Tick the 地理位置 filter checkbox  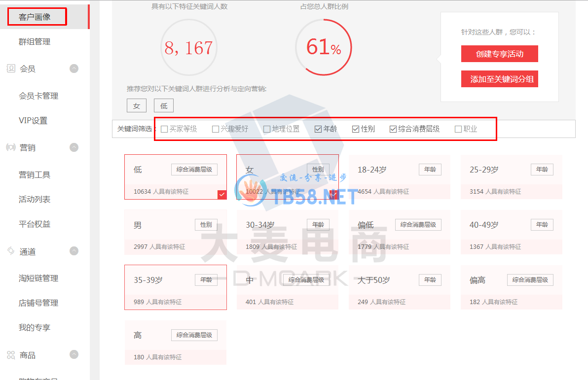click(x=267, y=129)
